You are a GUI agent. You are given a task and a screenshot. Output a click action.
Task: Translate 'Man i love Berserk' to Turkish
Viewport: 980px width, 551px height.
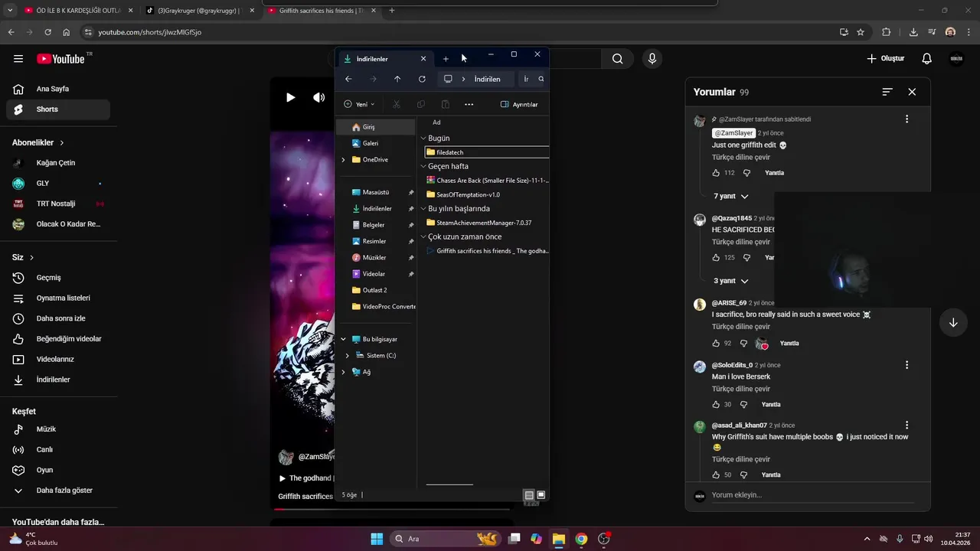pos(740,389)
